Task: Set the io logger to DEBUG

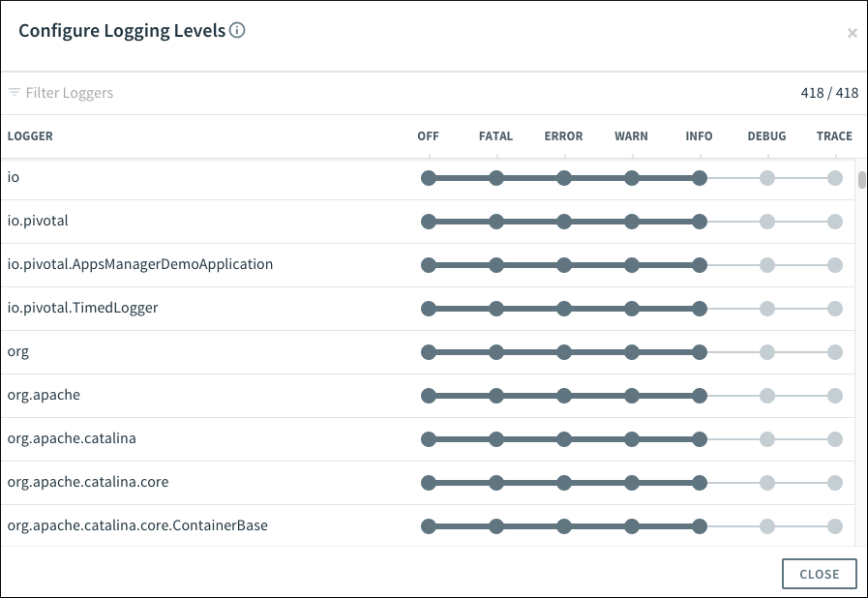Action: 767,178
